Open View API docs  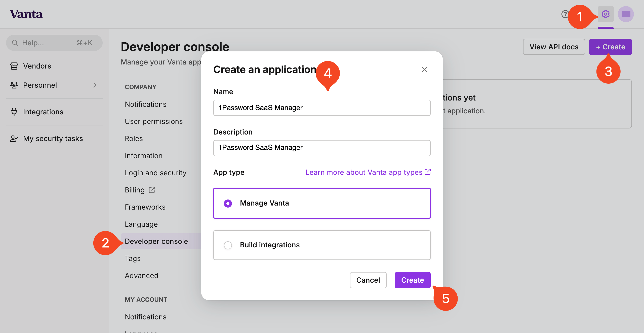click(x=554, y=47)
